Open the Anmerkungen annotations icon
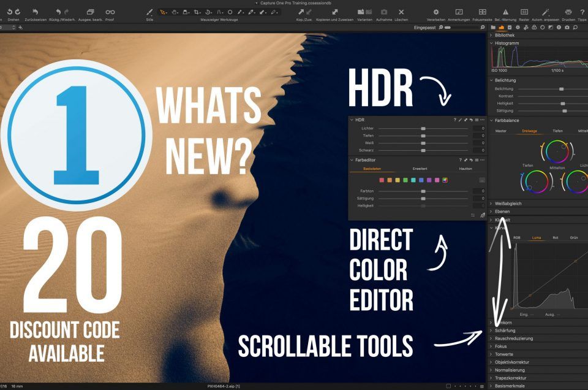 (x=459, y=12)
